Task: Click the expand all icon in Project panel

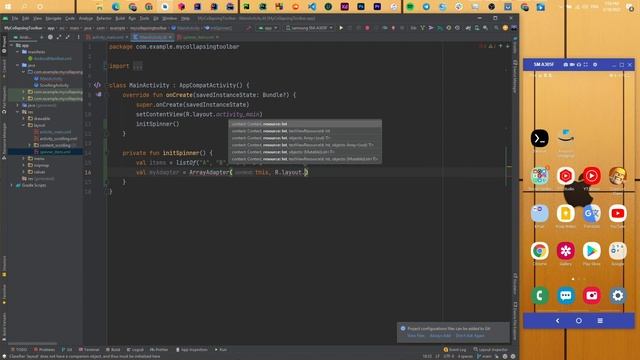Action: click(x=59, y=37)
